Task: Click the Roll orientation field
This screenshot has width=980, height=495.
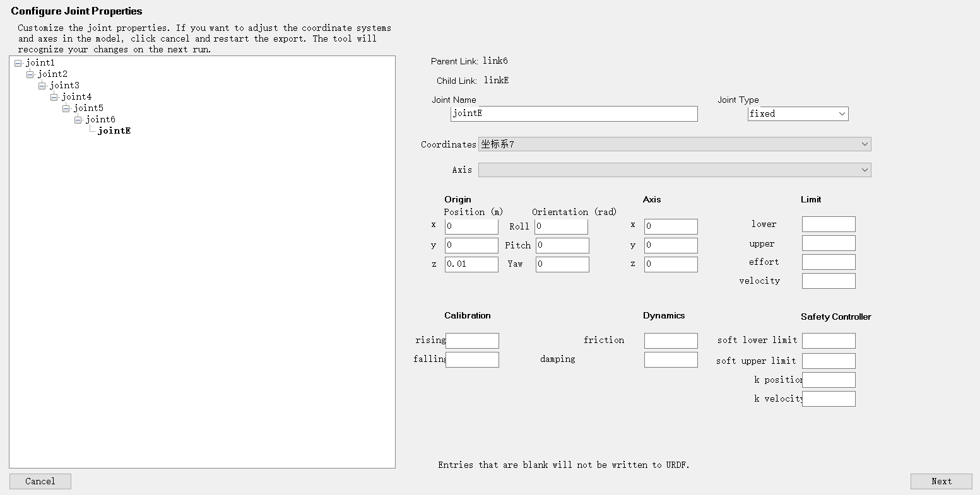Action: (562, 226)
